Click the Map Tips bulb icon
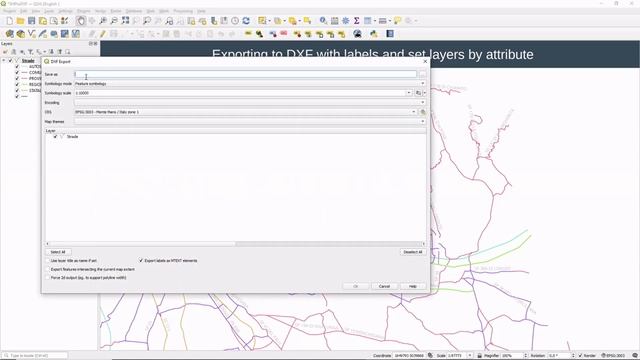The height and width of the screenshot is (360, 640). tap(397, 21)
